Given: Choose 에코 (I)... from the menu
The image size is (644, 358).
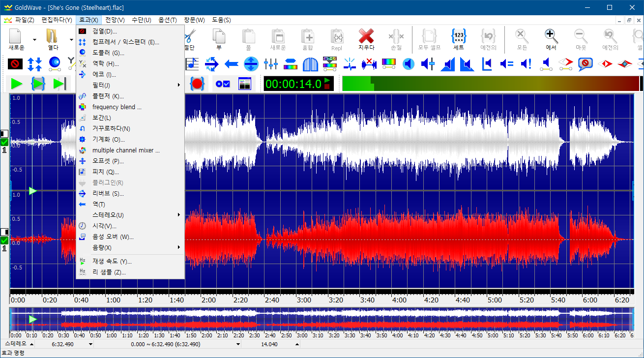Looking at the screenshot, I should pyautogui.click(x=130, y=74).
